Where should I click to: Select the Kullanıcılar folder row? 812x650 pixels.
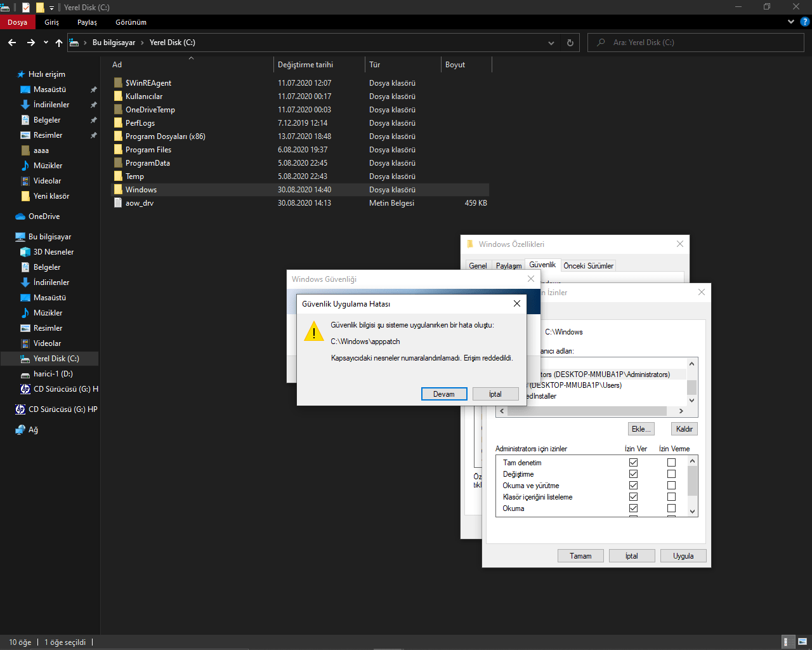pyautogui.click(x=300, y=96)
